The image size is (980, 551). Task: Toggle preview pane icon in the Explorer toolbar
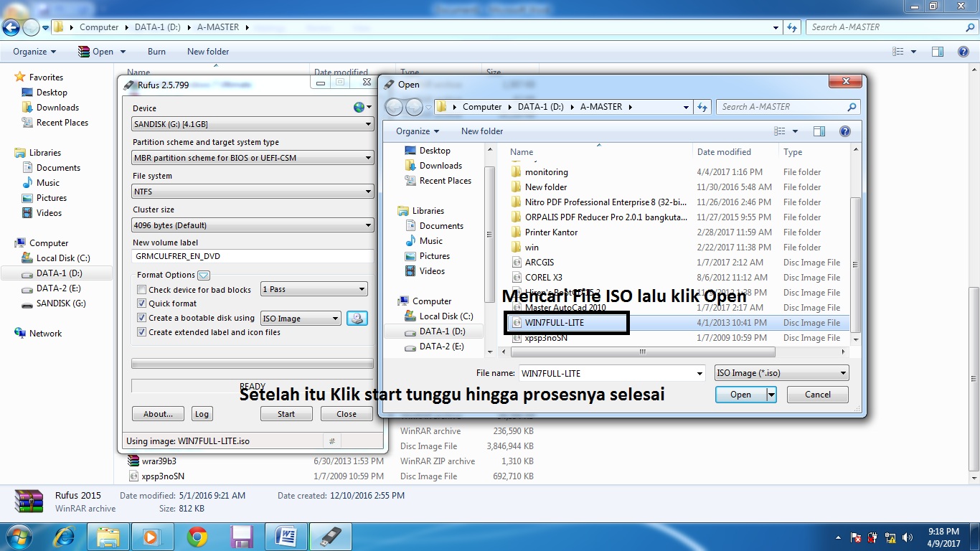point(938,52)
